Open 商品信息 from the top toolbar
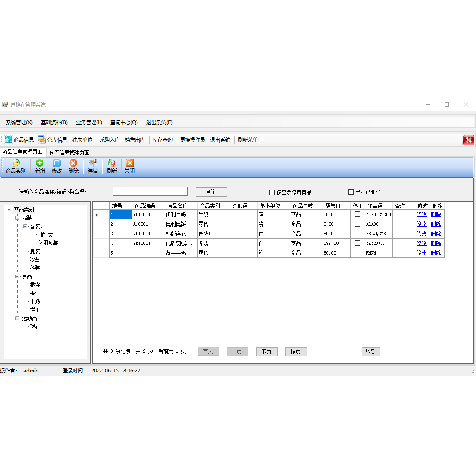Image resolution: width=476 pixels, height=476 pixels. click(19, 140)
